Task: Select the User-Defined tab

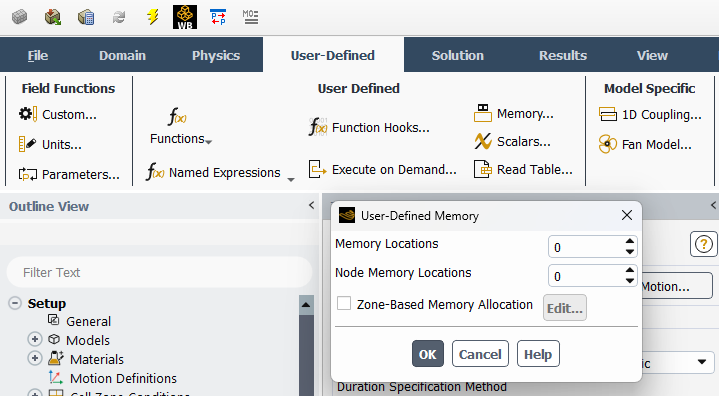Action: (x=333, y=55)
